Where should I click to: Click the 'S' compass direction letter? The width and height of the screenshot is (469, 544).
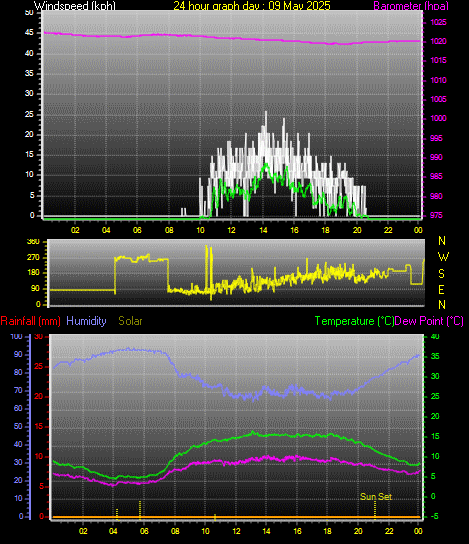(442, 274)
